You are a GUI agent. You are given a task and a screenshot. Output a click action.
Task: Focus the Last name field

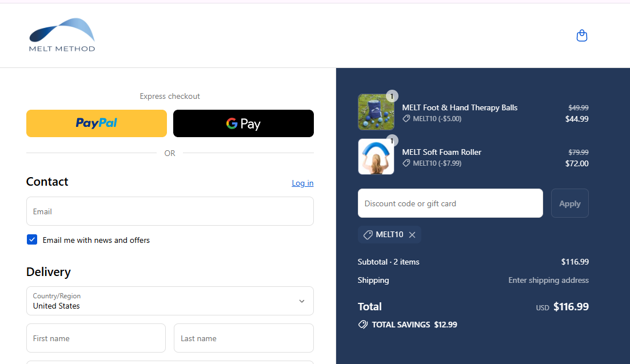click(x=244, y=338)
